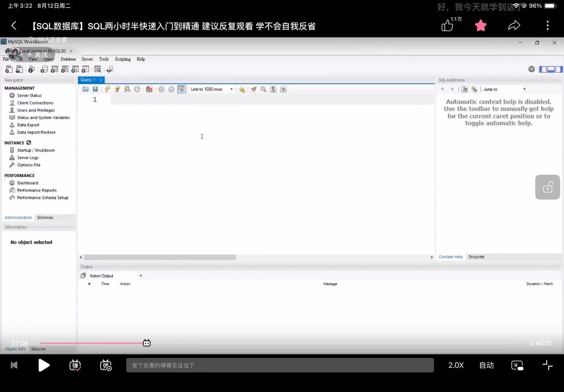Beautify query with broom icon
The image size is (564, 392).
coord(254,89)
